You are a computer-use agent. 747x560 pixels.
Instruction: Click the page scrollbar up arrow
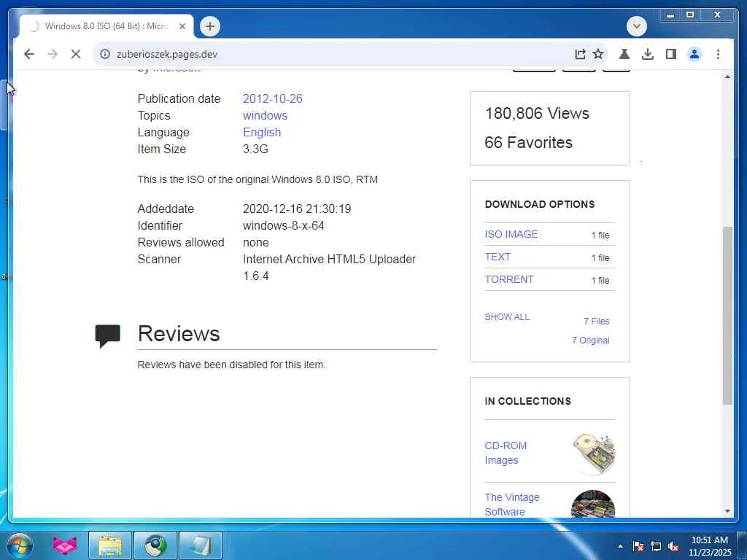(727, 77)
